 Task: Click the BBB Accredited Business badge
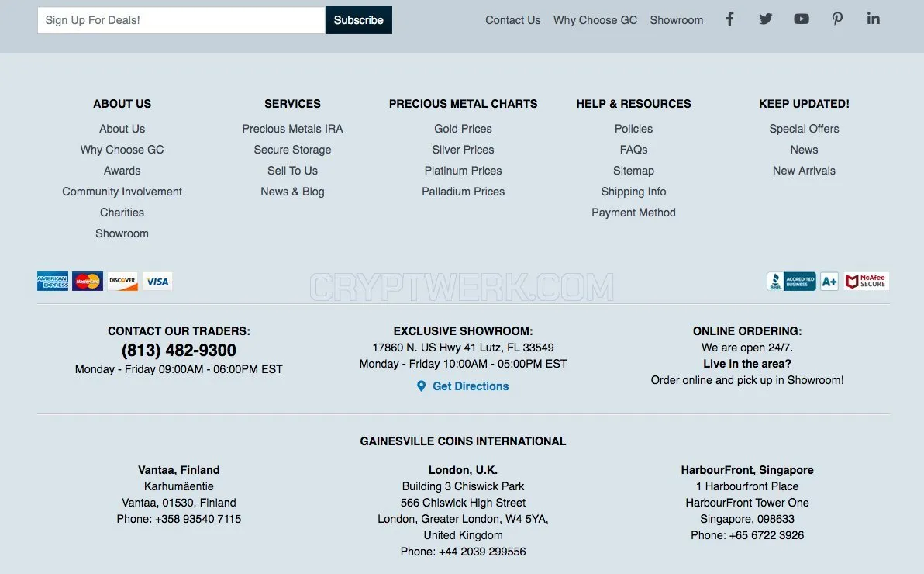click(791, 282)
